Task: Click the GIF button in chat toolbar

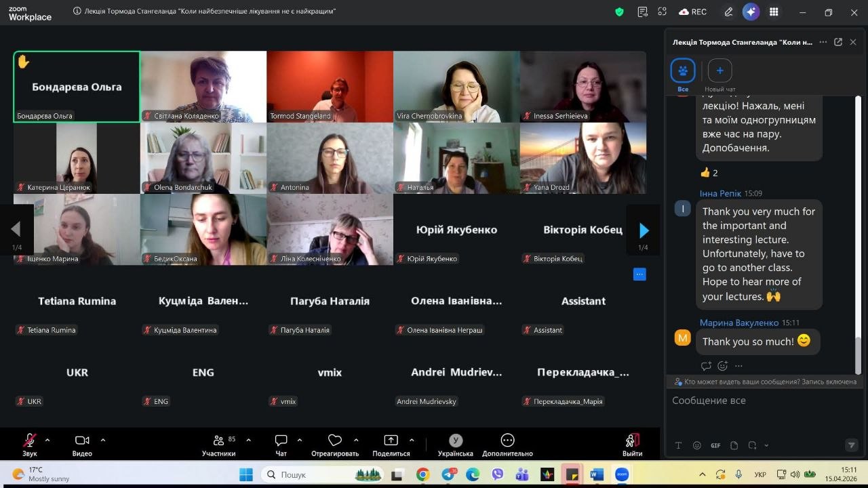Action: [x=715, y=445]
